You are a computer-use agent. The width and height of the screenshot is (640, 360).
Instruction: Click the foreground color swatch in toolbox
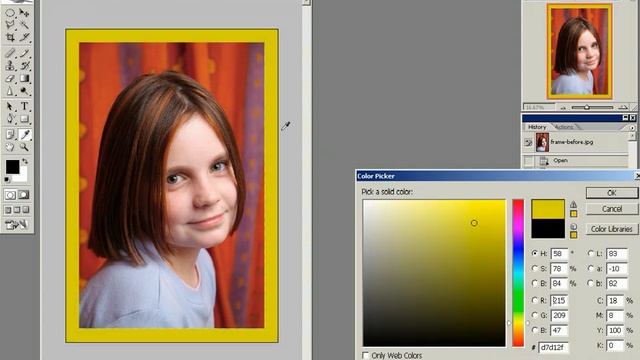click(12, 166)
